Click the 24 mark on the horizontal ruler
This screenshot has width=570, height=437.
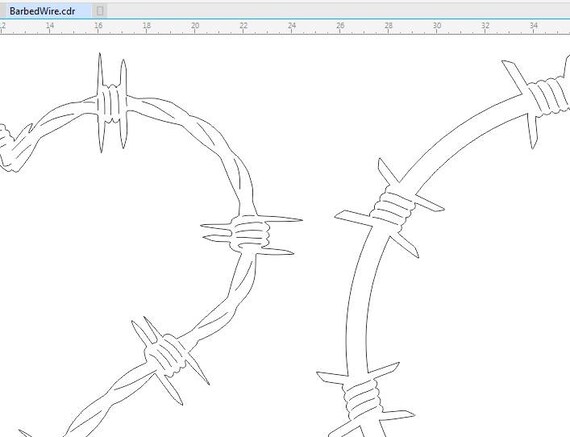[292, 25]
